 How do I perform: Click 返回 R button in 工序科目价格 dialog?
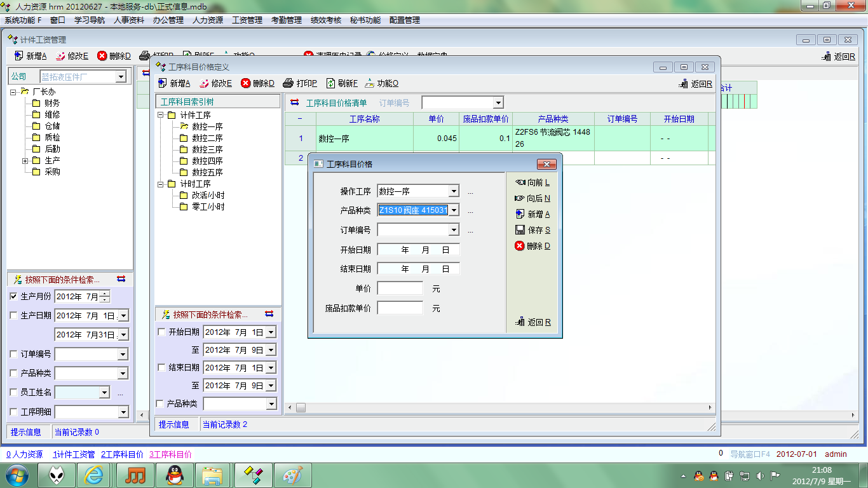coord(534,322)
